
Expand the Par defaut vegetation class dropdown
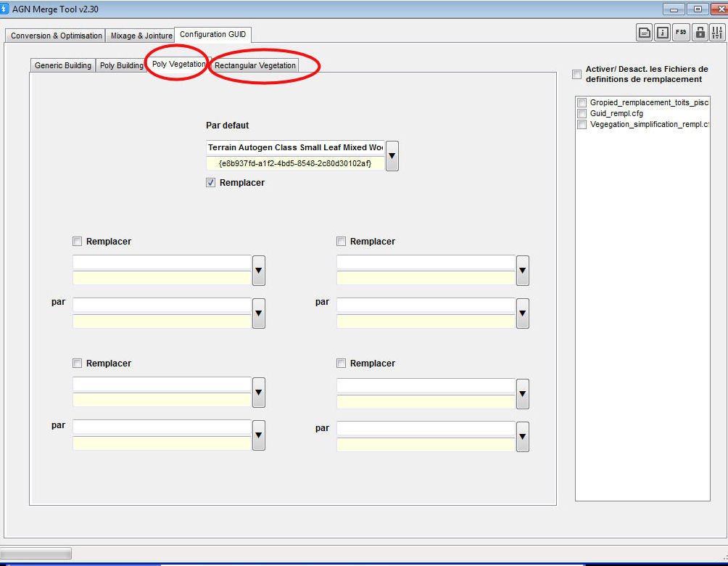pos(392,156)
